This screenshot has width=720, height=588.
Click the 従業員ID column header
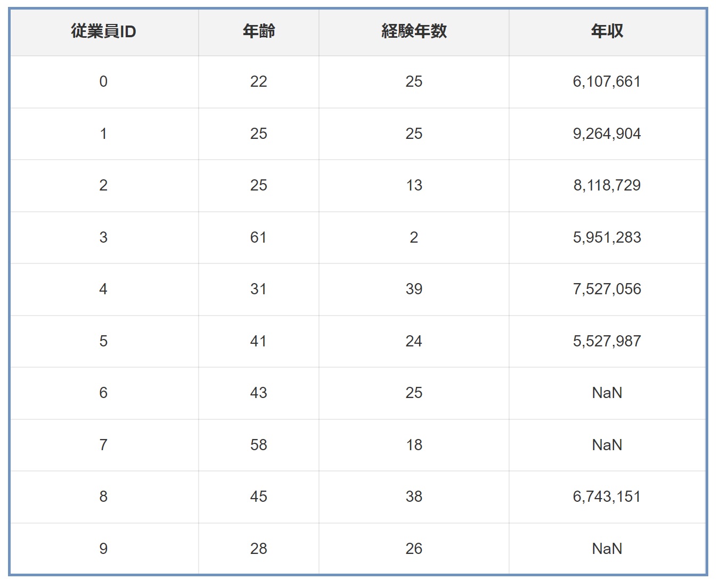point(104,31)
